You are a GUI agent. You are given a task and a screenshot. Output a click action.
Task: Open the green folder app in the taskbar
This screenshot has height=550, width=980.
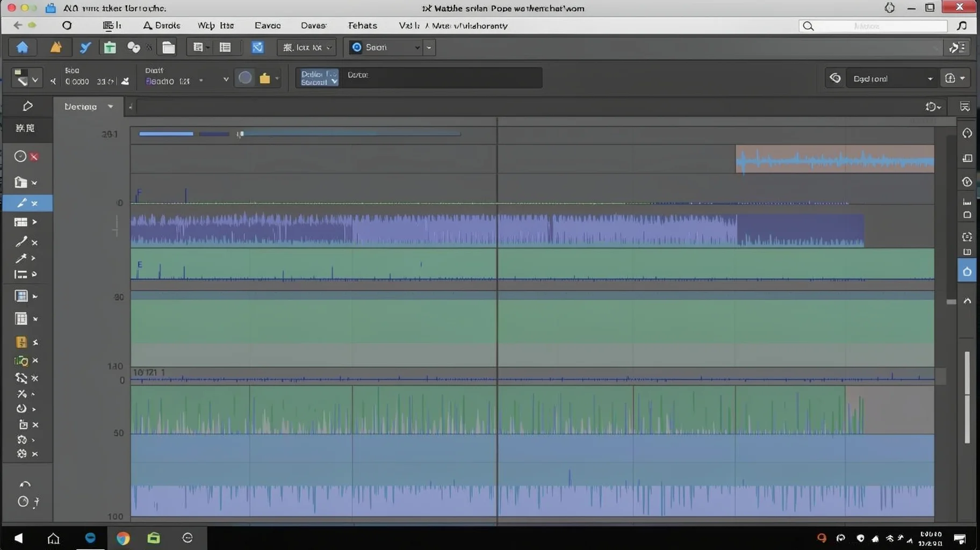[154, 538]
